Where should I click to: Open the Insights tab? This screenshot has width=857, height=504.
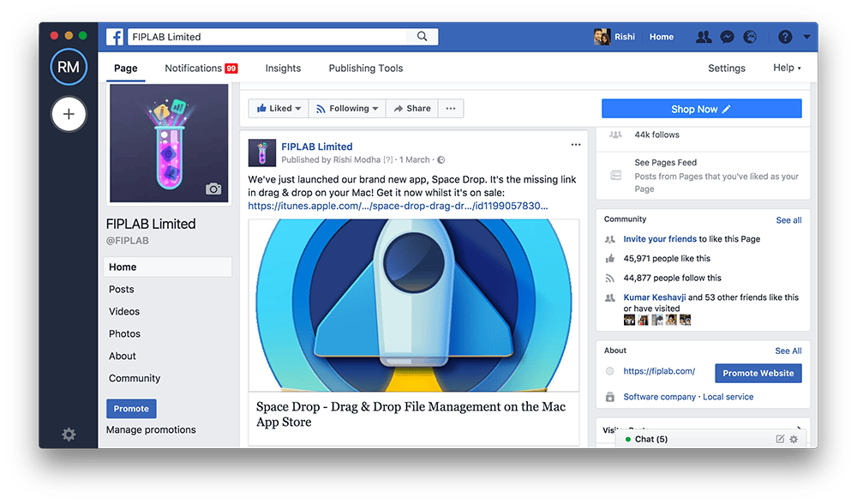283,69
